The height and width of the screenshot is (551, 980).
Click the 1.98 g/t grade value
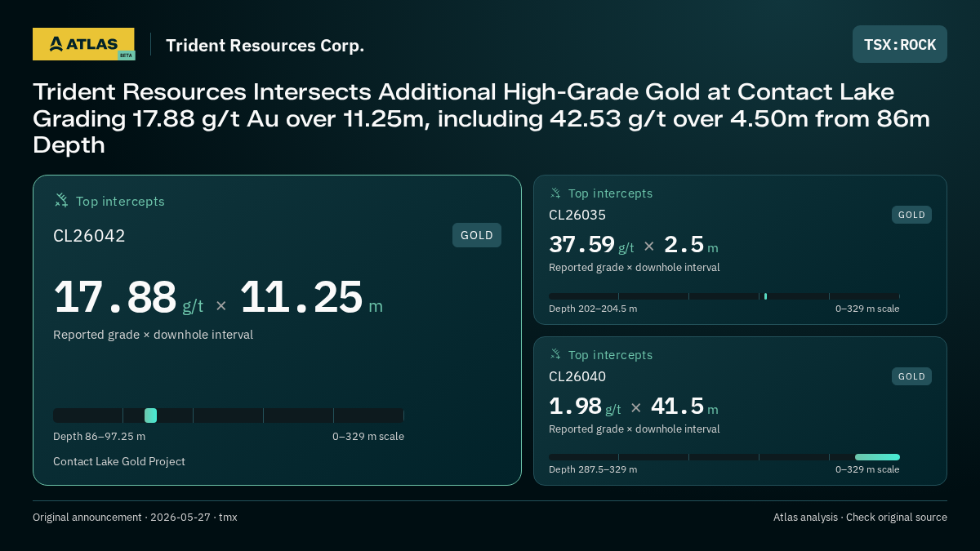click(585, 407)
